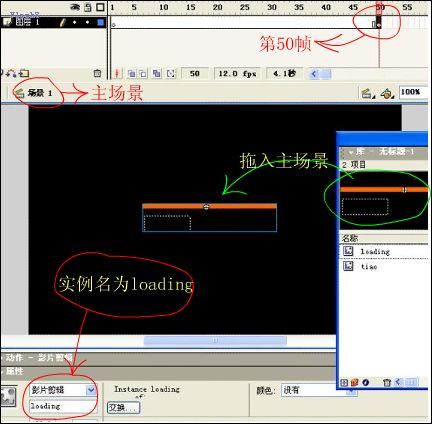Viewport: 432px width, 424px height.
Task: Click the Edit Multiple Frames icon
Action: tap(156, 73)
